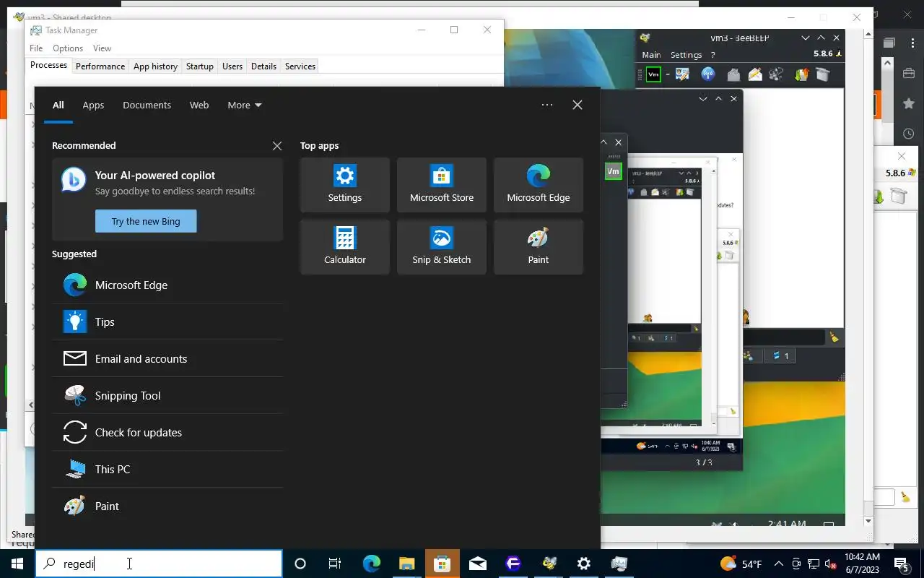This screenshot has height=578, width=924.
Task: Click clock history icon in right sidebar
Action: (909, 134)
